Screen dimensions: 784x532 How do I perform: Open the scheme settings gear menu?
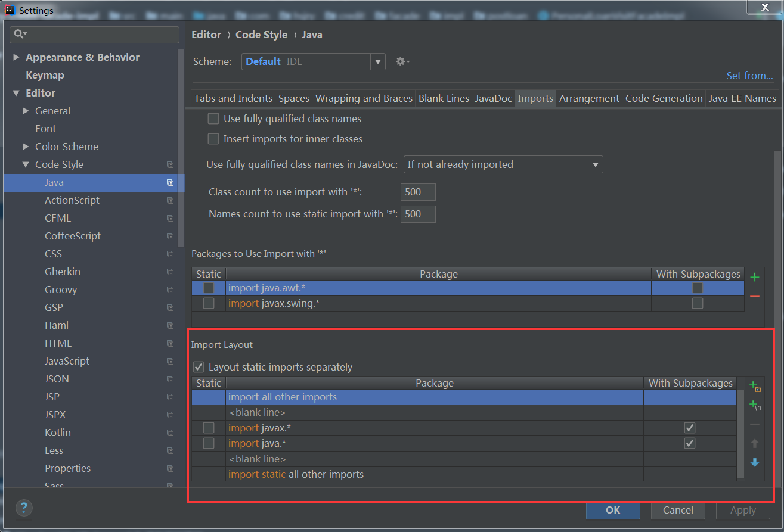tap(402, 61)
